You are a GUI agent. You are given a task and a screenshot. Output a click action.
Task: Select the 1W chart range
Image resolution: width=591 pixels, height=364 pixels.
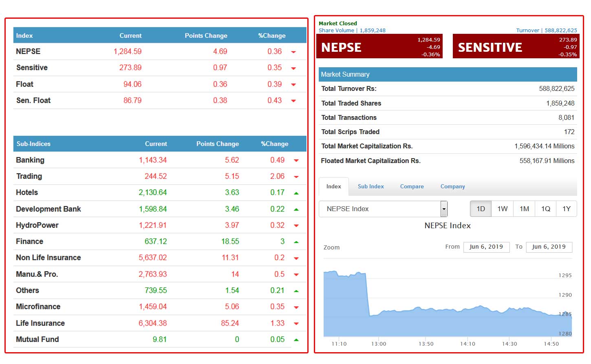(x=503, y=209)
